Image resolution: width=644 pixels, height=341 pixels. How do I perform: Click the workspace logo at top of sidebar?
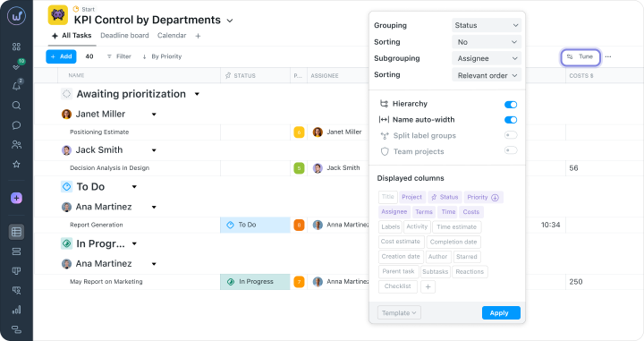click(16, 16)
